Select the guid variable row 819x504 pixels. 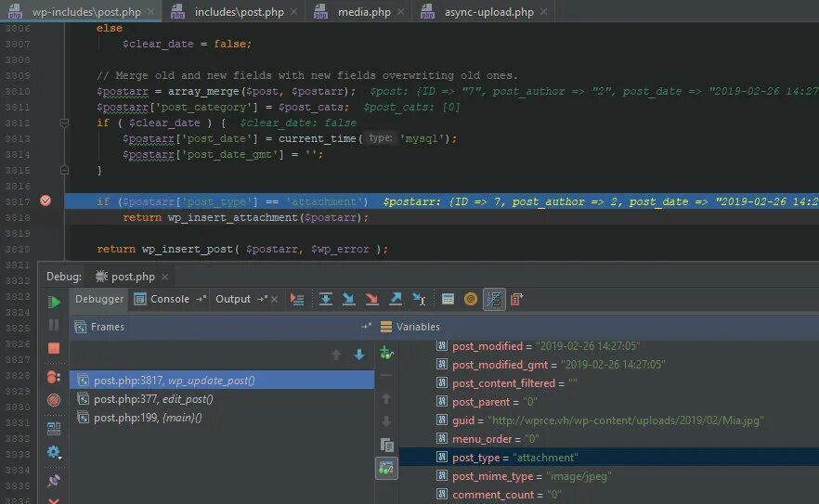[609, 420]
